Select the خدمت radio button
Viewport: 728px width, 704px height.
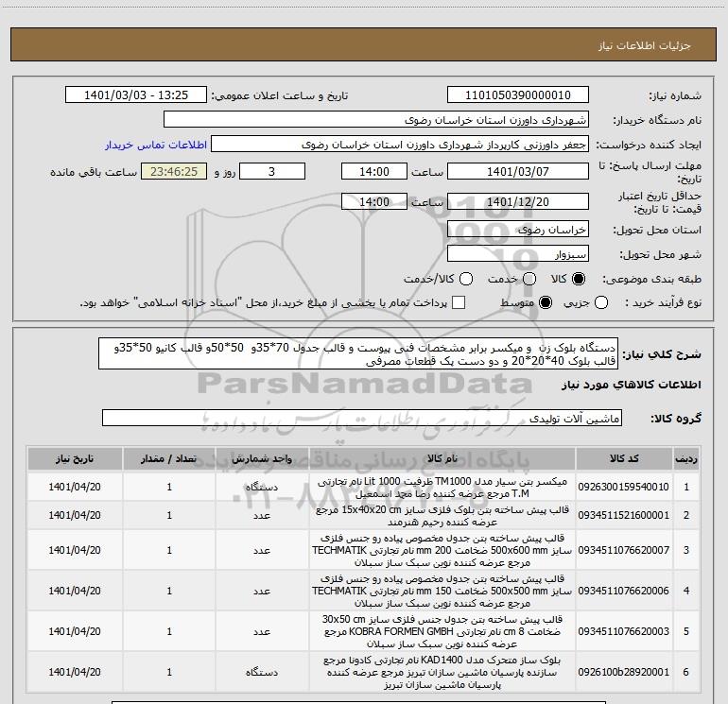click(529, 279)
